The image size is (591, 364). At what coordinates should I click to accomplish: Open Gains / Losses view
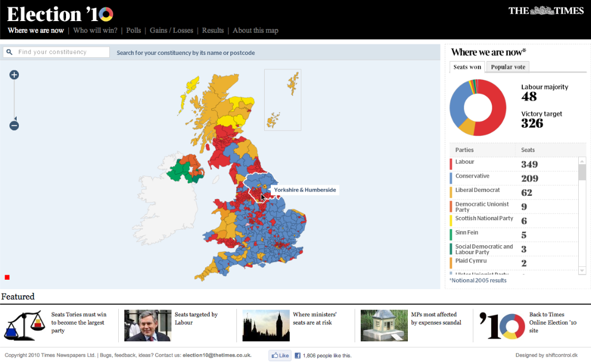point(171,31)
